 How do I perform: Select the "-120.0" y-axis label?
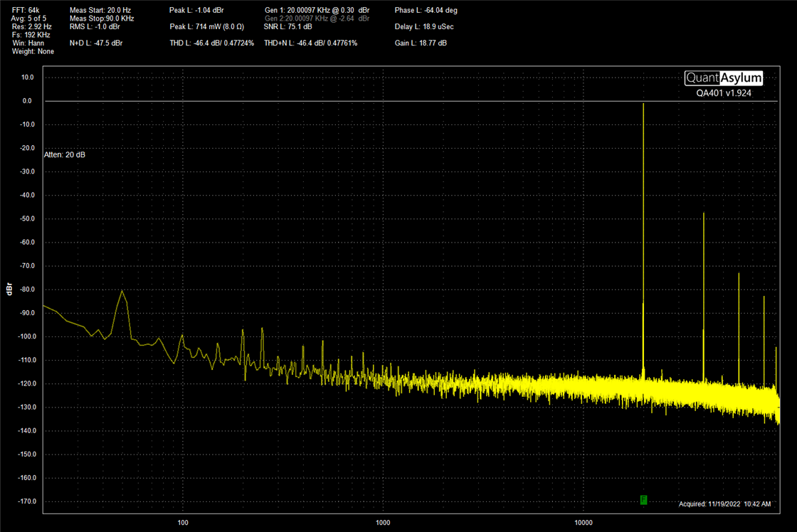click(x=27, y=383)
